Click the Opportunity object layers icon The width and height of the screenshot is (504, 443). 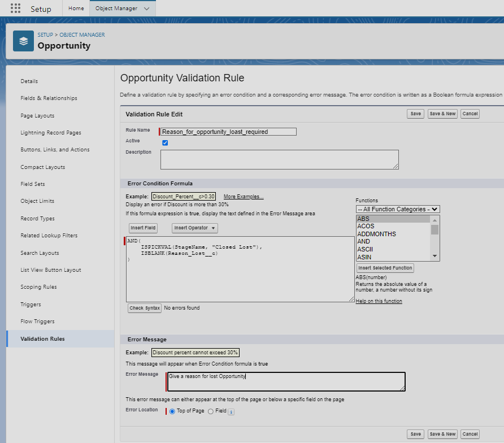[24, 41]
